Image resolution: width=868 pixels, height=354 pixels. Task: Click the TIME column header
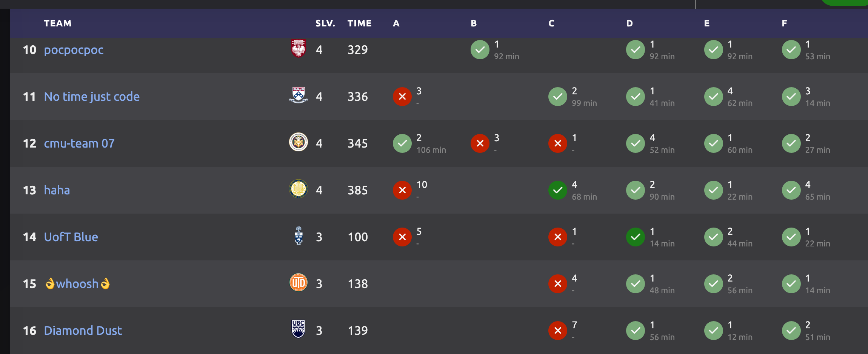tap(359, 23)
